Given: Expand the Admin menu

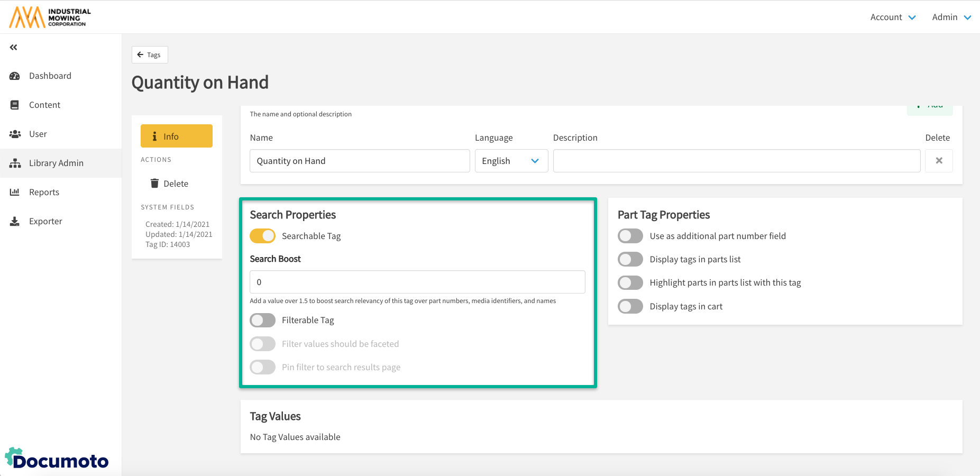Looking at the screenshot, I should pos(951,17).
